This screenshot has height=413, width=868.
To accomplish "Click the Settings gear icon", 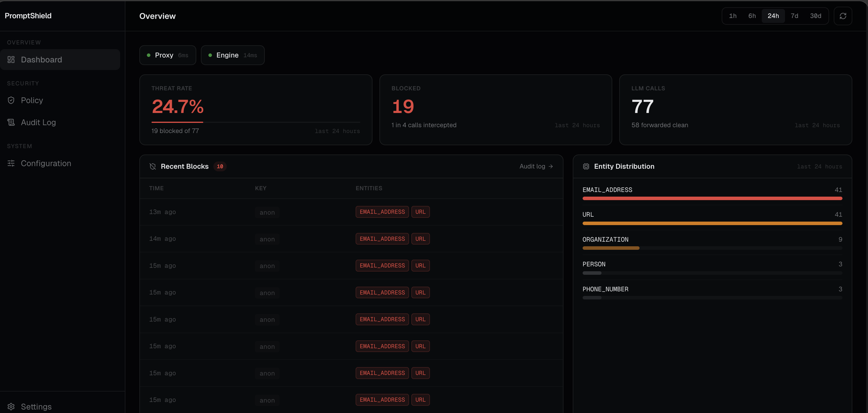I will click(11, 406).
